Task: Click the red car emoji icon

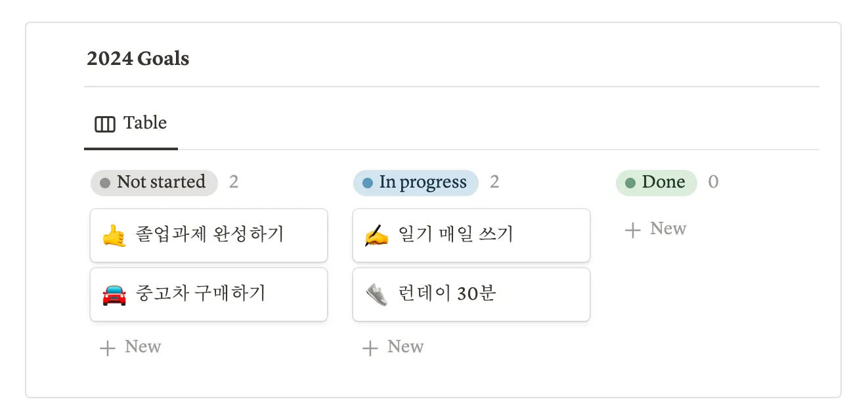Action: (x=114, y=294)
